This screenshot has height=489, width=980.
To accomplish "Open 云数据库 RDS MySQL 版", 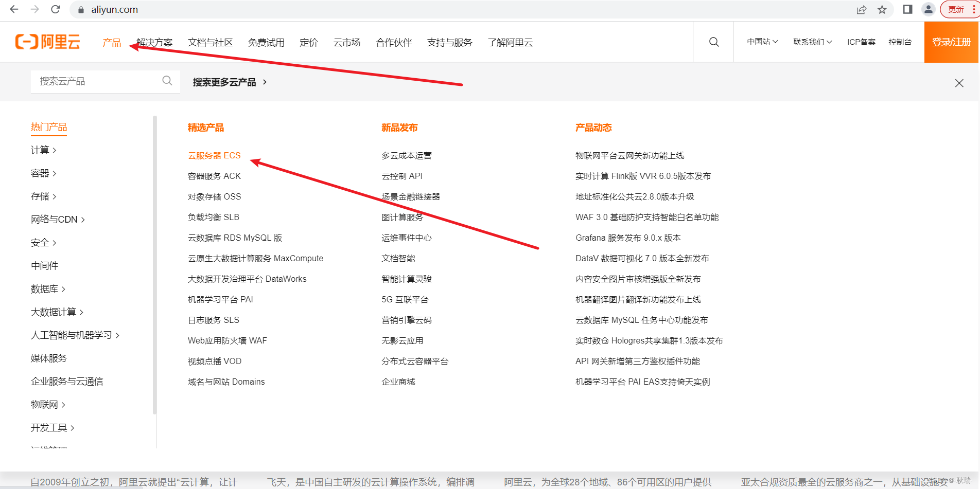I will click(235, 238).
